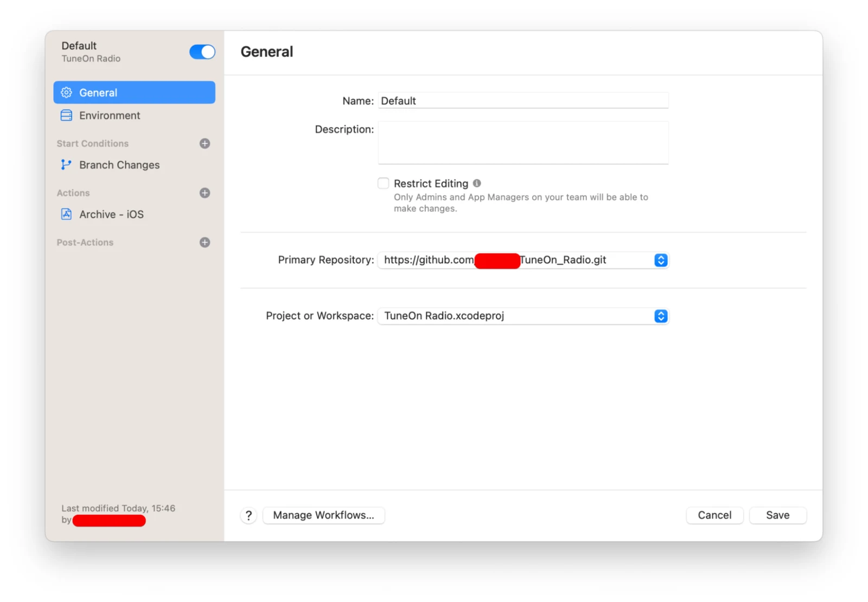Viewport: 868px width, 602px height.
Task: Add a new Post-Action
Action: click(205, 242)
